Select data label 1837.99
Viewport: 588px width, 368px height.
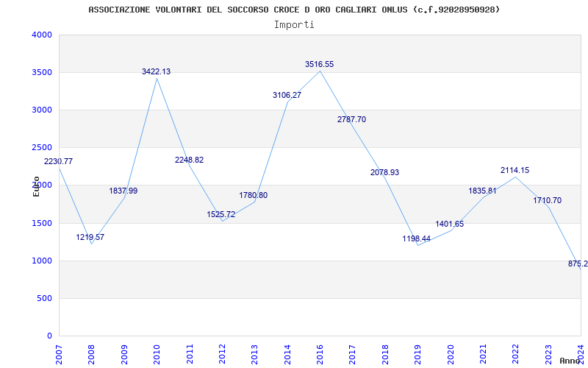[x=123, y=191]
